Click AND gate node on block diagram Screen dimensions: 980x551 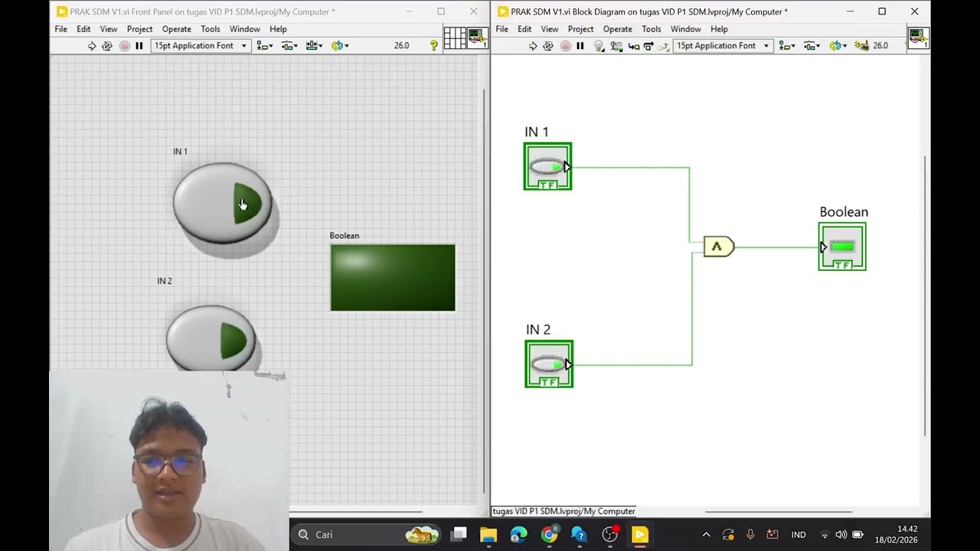tap(719, 246)
